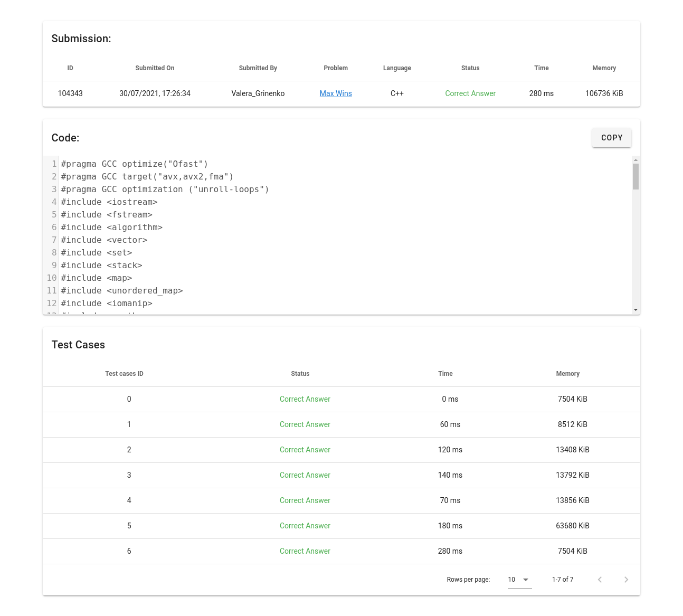This screenshot has width=683, height=616.
Task: Select test case row 6
Action: (x=129, y=551)
